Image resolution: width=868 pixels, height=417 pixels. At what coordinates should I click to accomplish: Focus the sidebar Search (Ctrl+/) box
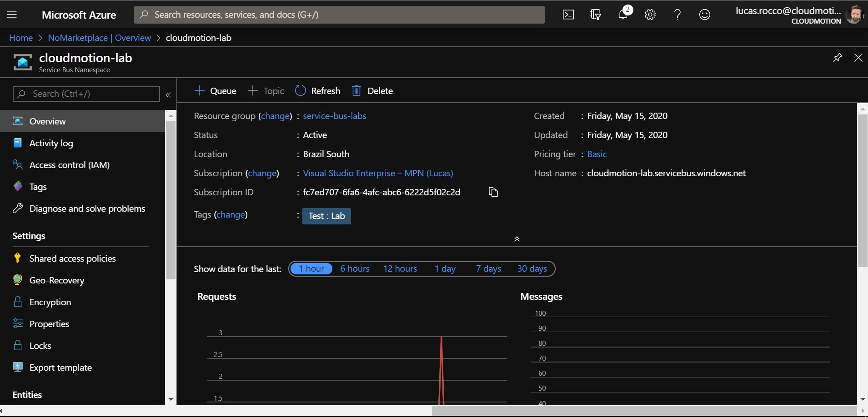tap(86, 94)
